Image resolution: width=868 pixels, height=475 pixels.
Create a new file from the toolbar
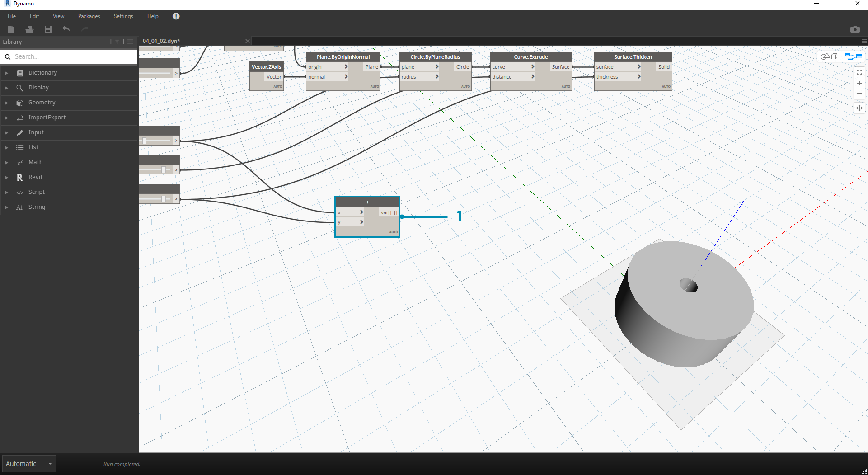click(11, 29)
